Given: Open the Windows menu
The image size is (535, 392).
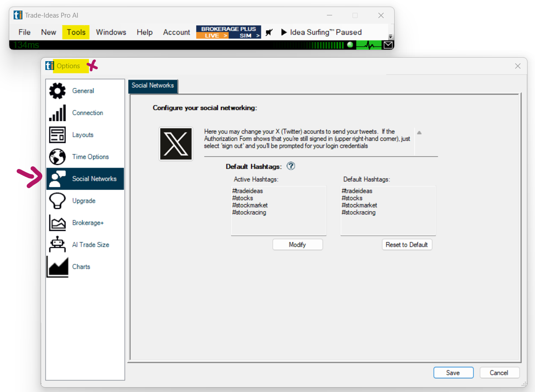Looking at the screenshot, I should [x=111, y=32].
